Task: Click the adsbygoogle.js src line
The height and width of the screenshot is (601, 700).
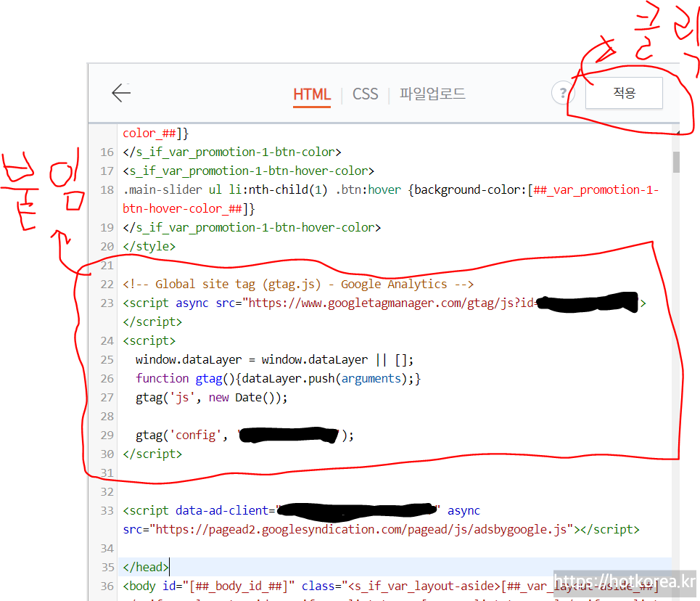Action: 382,530
